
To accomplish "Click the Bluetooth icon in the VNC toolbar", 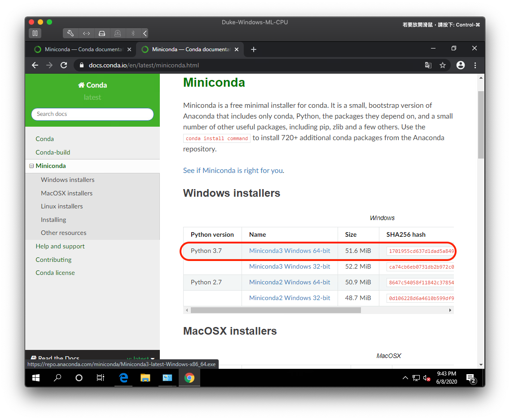I will point(132,33).
